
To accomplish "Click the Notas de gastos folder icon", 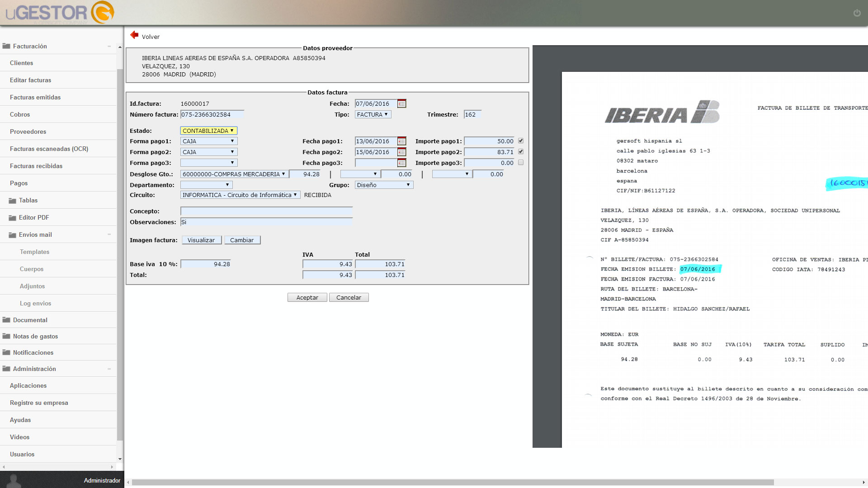I will [x=6, y=336].
